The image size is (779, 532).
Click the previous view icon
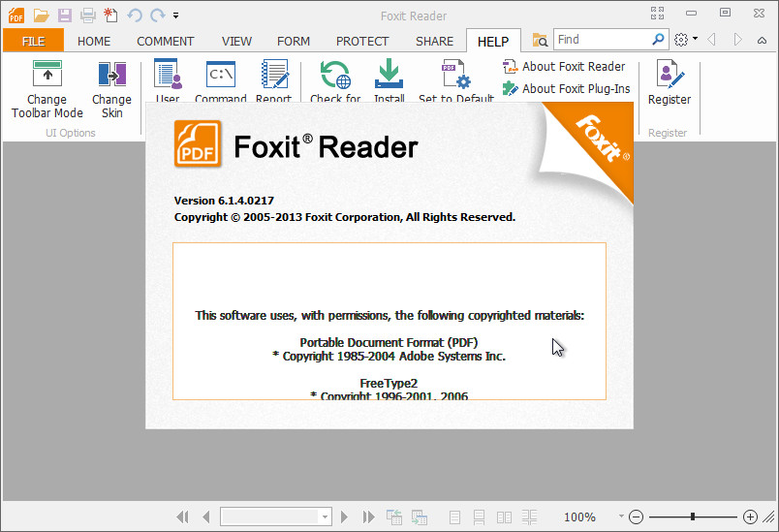tap(394, 517)
